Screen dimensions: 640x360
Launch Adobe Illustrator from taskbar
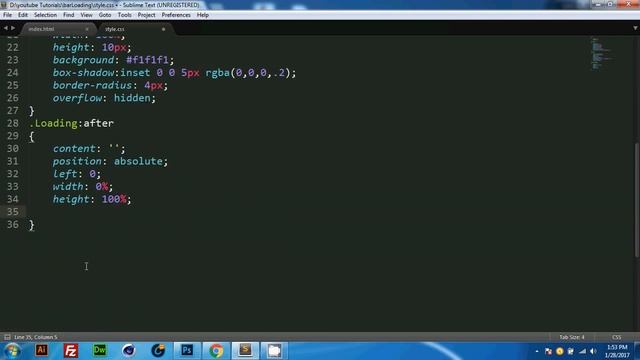tap(42, 350)
